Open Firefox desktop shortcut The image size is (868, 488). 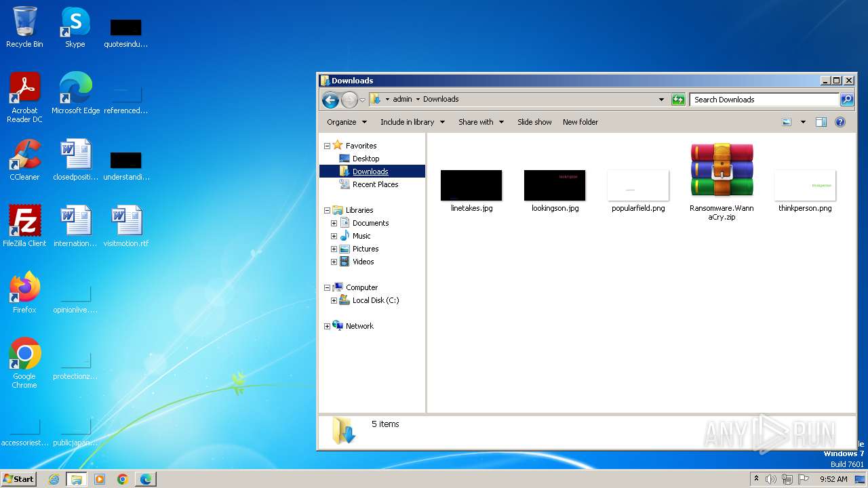pyautogui.click(x=24, y=292)
